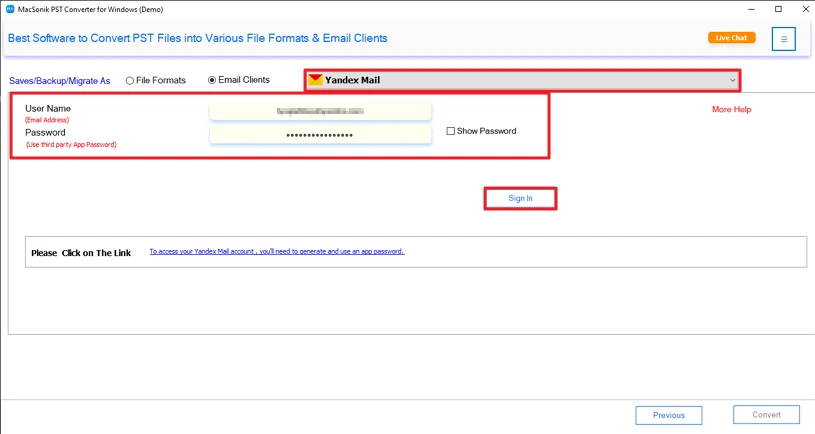
Task: Open the Live Chat button
Action: point(731,37)
